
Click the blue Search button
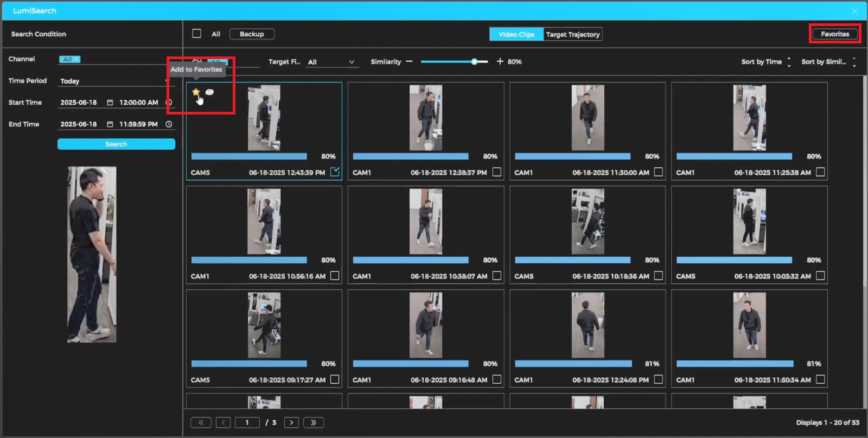click(116, 144)
